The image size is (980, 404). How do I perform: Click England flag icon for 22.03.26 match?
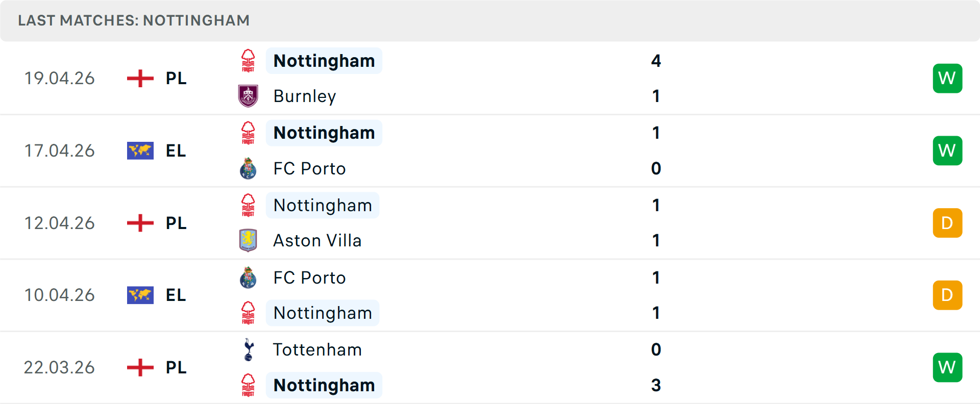(x=140, y=367)
